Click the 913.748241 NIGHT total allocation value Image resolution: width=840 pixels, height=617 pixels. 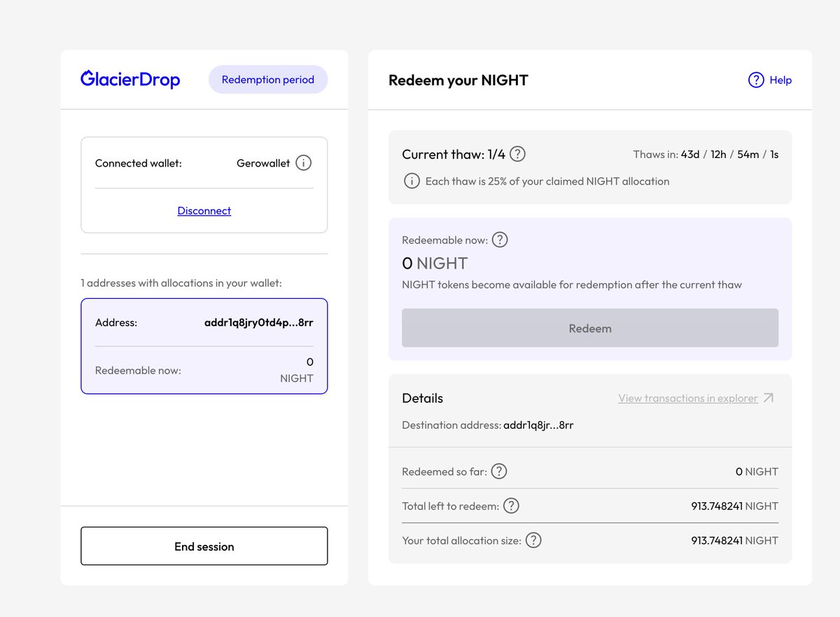pos(734,540)
